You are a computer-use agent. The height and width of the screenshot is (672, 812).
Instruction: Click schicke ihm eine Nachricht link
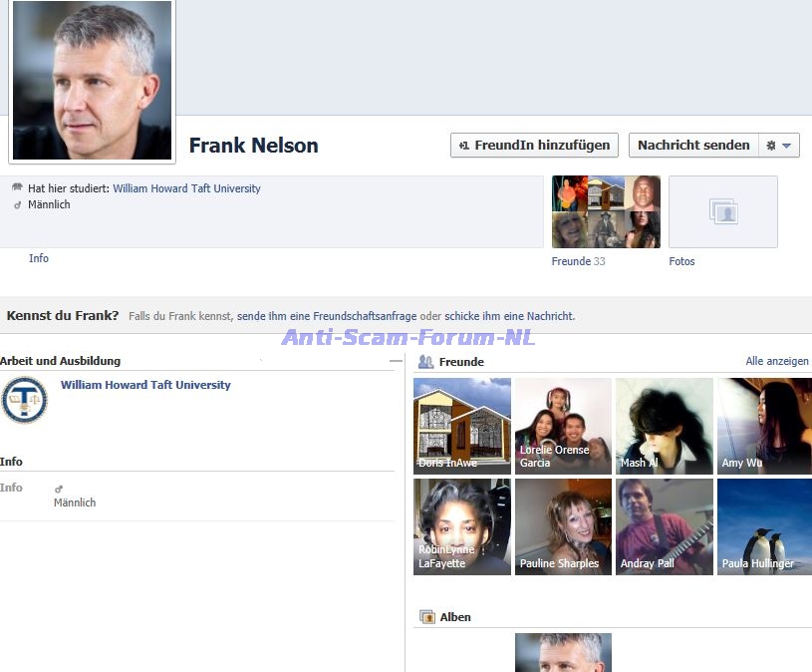[509, 316]
